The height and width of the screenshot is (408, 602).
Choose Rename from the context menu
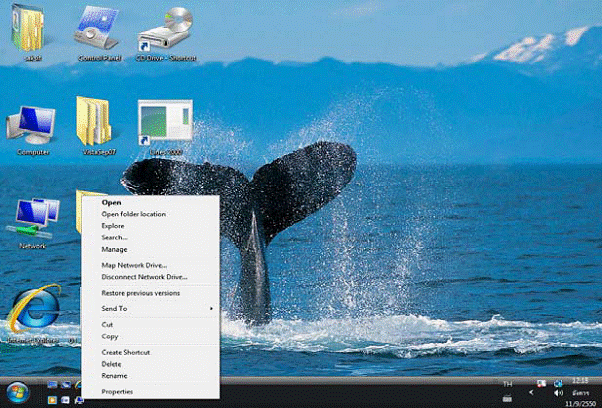(150, 376)
